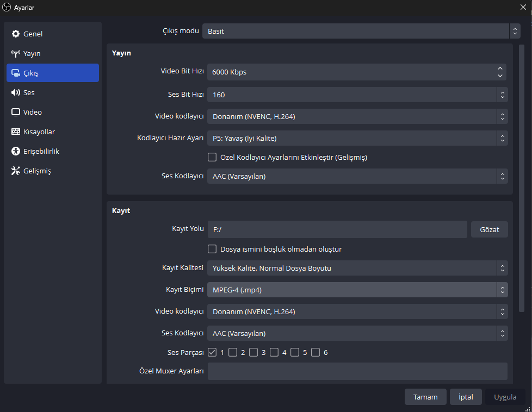Expand the Kayıt Biçimi dropdown
This screenshot has width=532, height=412.
(357, 290)
